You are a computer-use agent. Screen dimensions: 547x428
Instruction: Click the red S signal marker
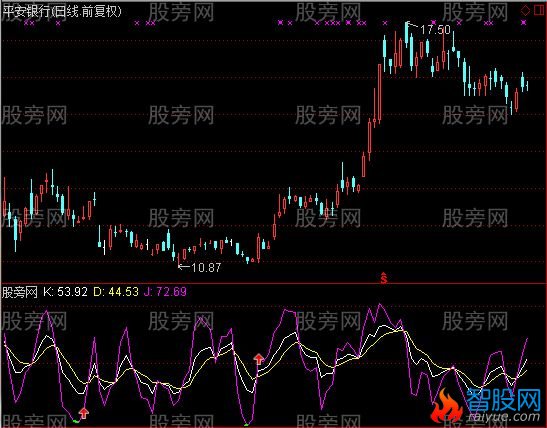coord(384,278)
